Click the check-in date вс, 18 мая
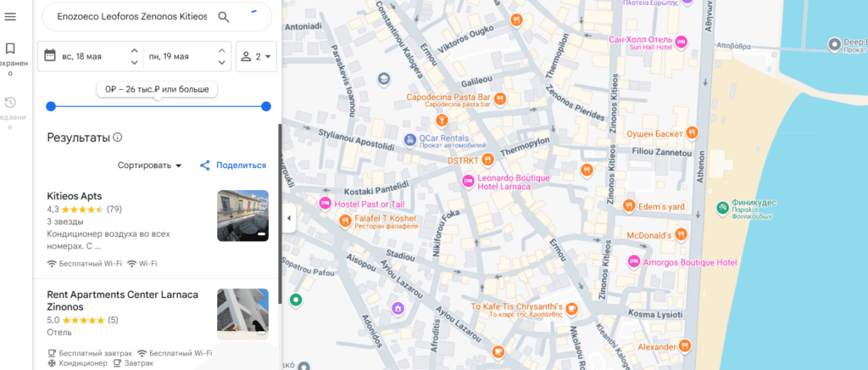Image resolution: width=868 pixels, height=370 pixels. click(x=81, y=57)
